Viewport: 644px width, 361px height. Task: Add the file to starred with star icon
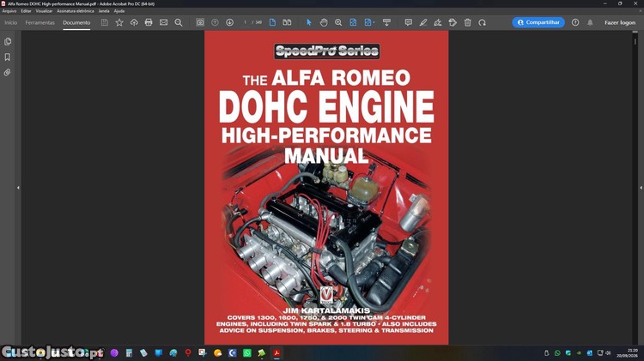119,22
